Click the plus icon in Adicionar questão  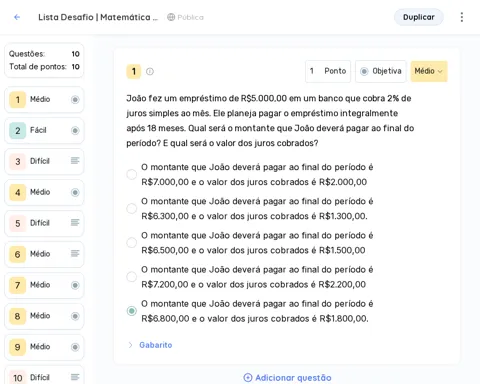tap(248, 377)
